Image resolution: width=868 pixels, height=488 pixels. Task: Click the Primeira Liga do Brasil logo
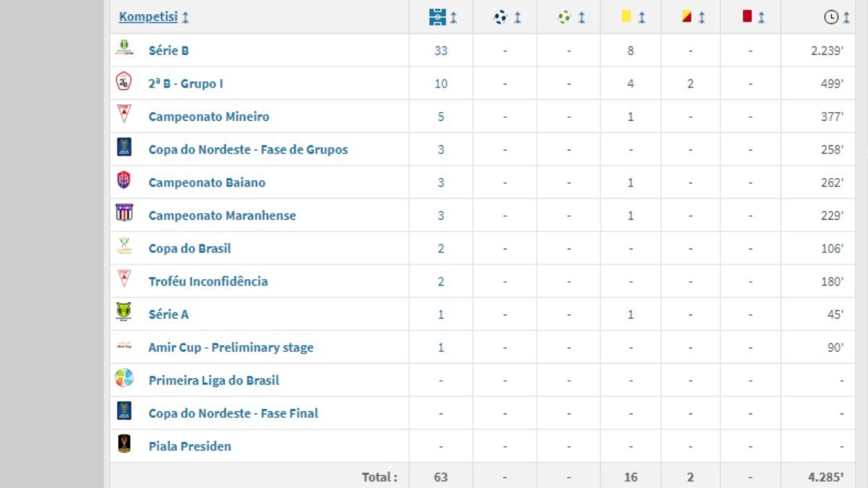(x=124, y=378)
